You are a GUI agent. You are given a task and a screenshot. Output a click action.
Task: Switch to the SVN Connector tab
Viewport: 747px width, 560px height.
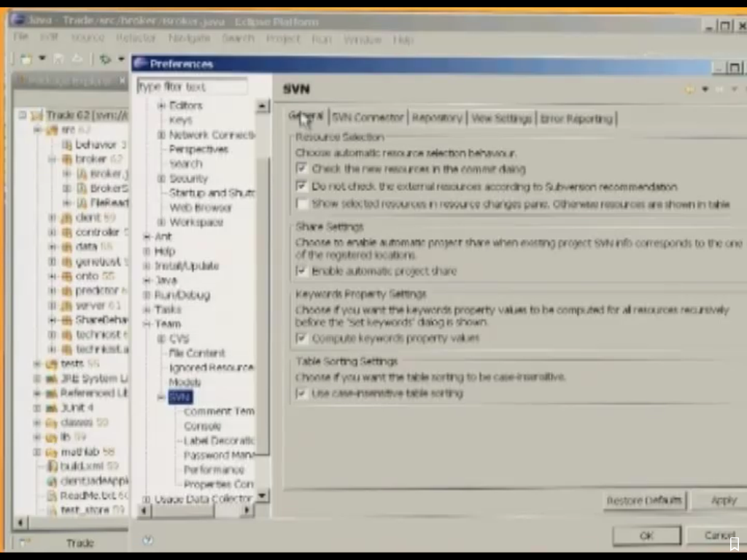coord(368,117)
